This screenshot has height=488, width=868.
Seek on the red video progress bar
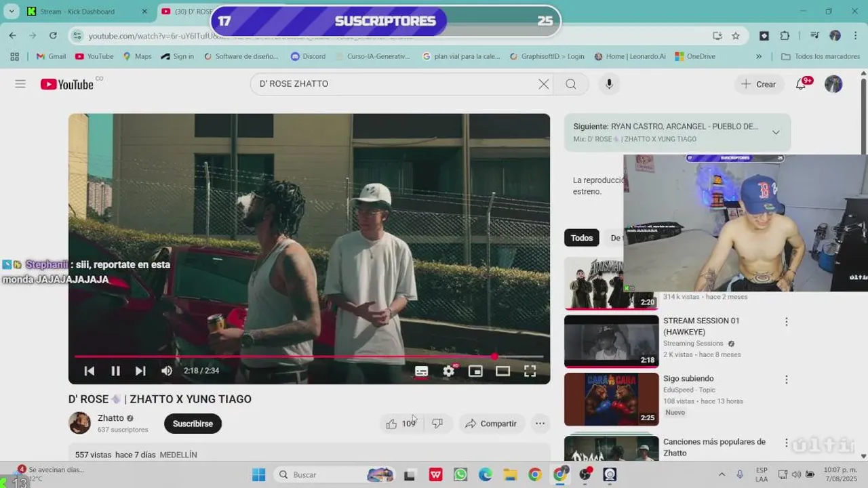click(309, 357)
